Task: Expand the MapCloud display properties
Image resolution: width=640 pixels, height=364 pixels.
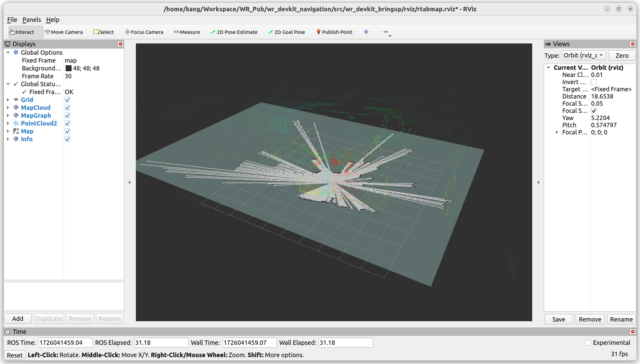Action: tap(8, 107)
